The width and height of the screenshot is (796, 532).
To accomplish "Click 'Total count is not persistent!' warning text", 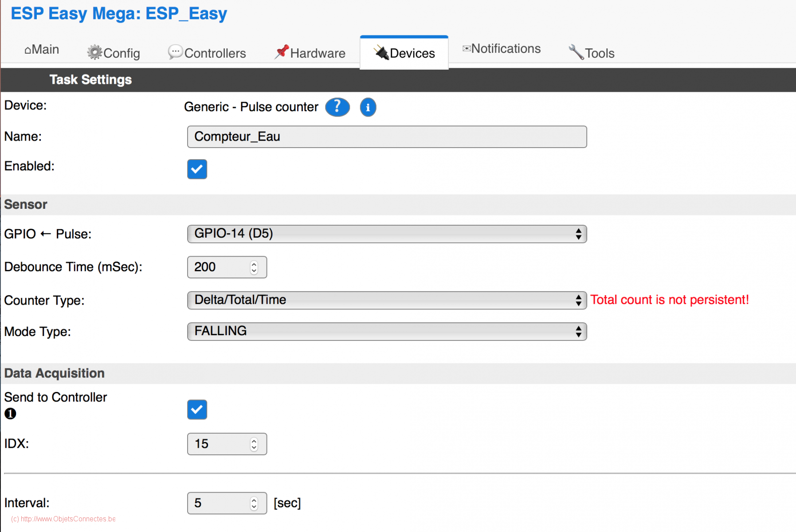I will (670, 300).
